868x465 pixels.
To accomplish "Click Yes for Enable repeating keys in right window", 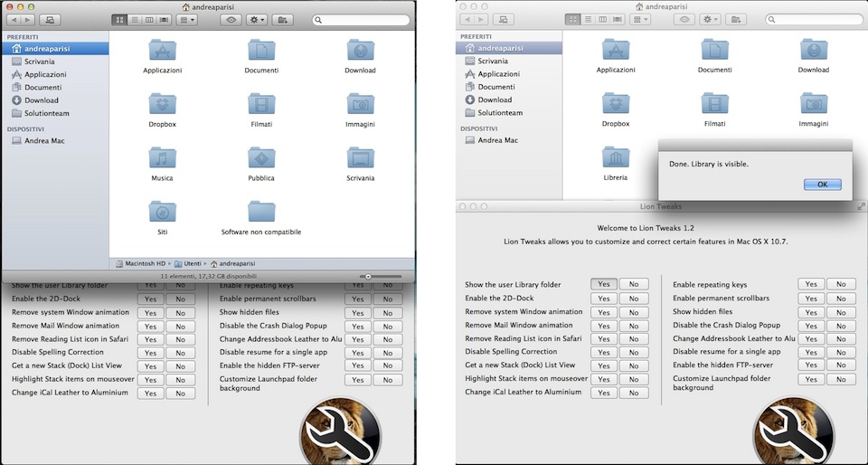I will tap(811, 284).
